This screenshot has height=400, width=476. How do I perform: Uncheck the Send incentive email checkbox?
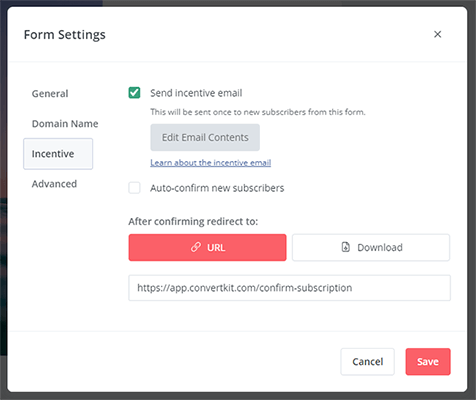pyautogui.click(x=134, y=93)
